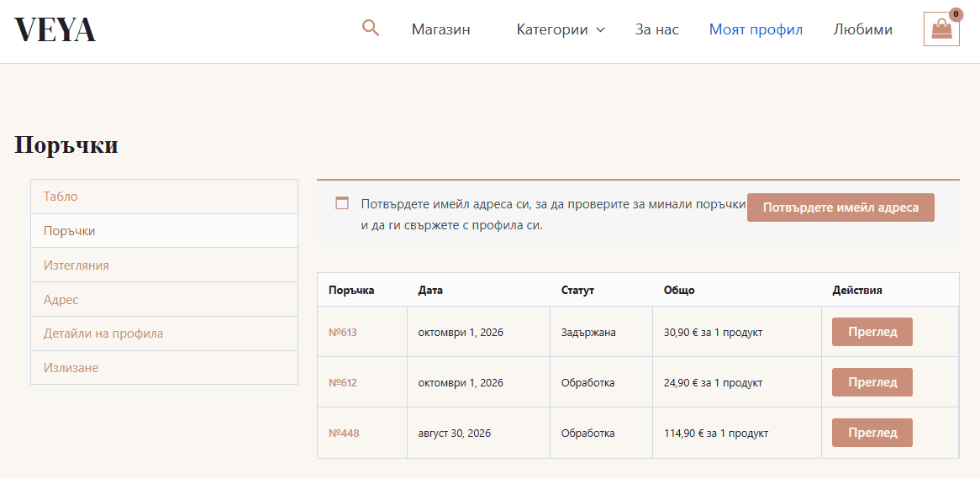Click the Дата column header

430,290
